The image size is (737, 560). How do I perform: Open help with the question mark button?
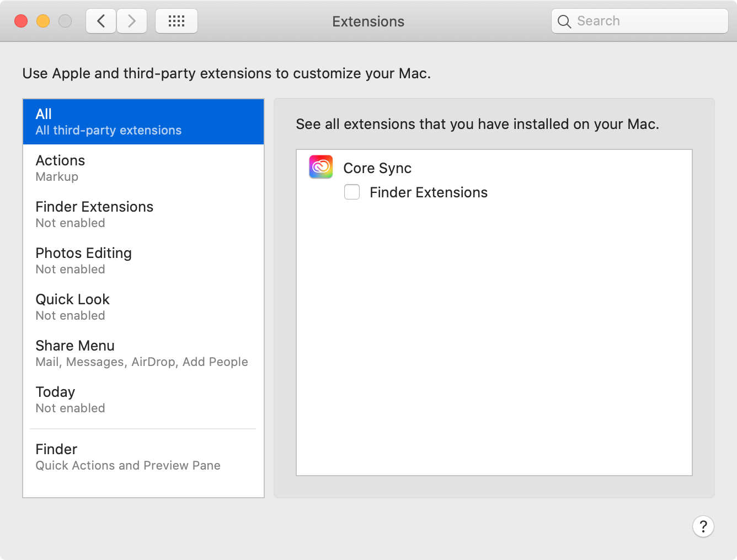point(703,526)
